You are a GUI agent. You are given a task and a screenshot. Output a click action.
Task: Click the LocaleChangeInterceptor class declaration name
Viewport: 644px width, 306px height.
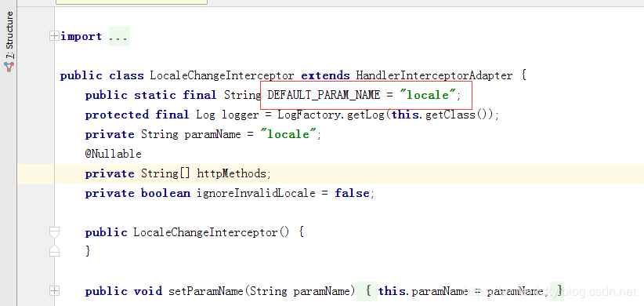coord(222,76)
